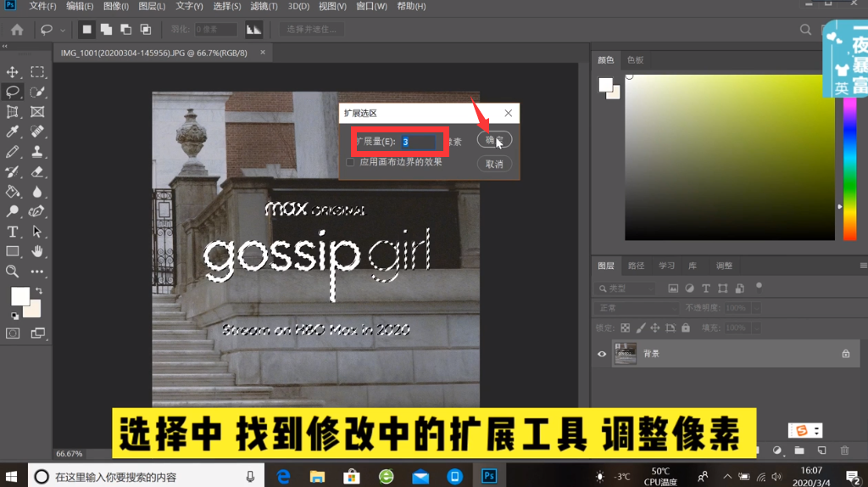Click the 选择并遮住 button
Viewport: 868px width, 487px height.
coord(311,30)
